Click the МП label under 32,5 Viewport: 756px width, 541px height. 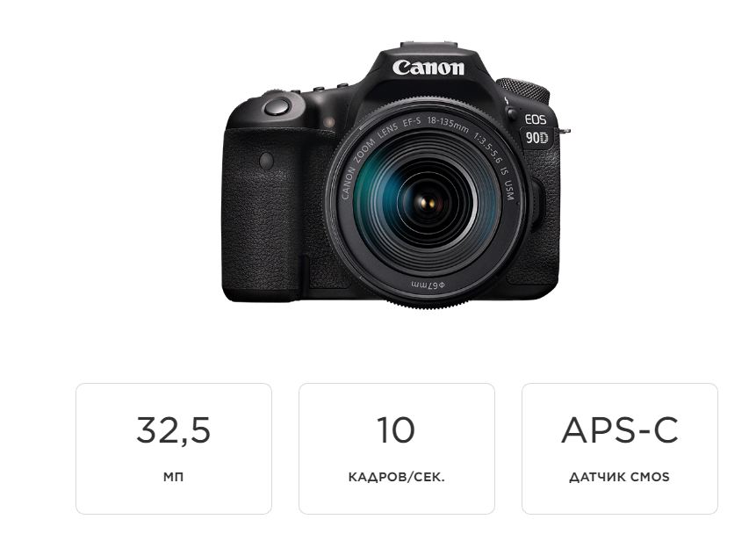173,477
